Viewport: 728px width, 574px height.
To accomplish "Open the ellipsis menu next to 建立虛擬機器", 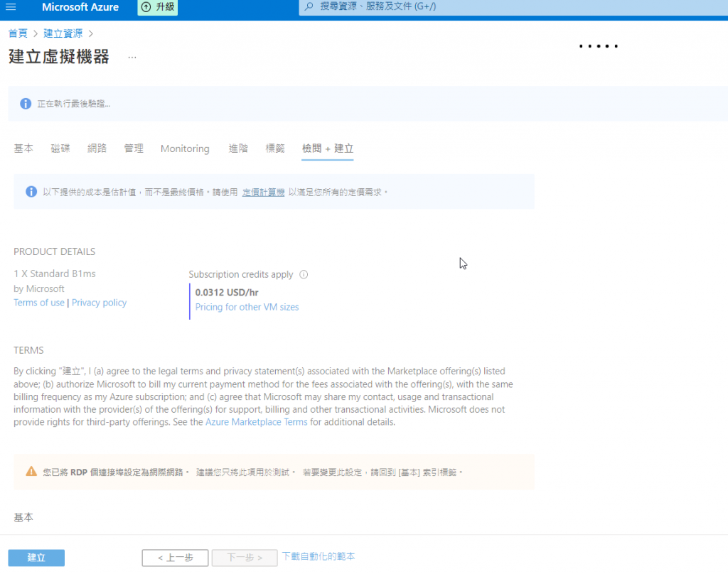I will tap(132, 57).
